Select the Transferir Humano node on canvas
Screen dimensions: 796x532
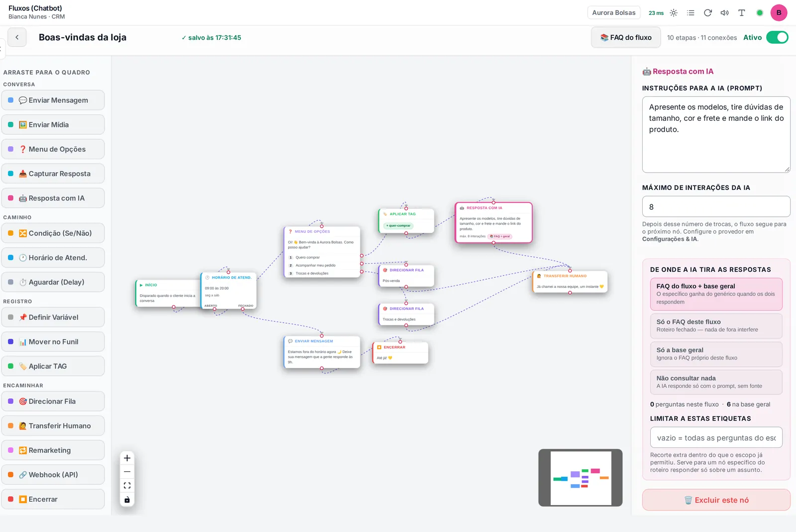[570, 281]
